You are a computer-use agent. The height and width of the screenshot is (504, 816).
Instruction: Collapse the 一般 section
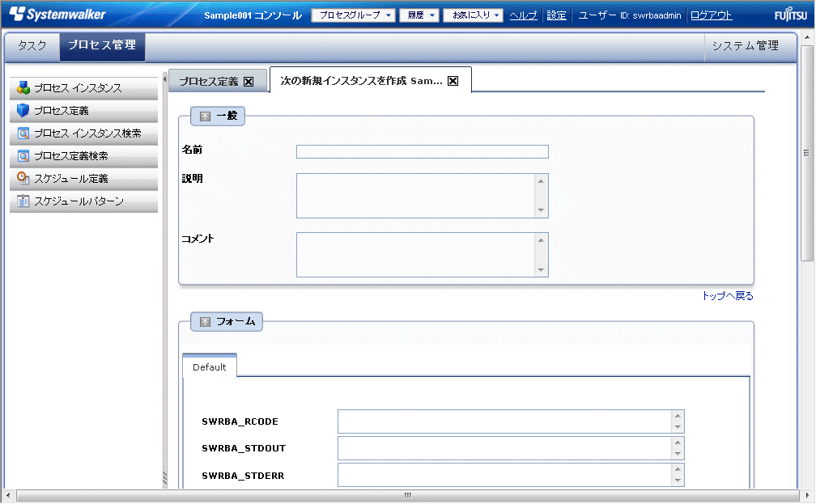pyautogui.click(x=206, y=116)
